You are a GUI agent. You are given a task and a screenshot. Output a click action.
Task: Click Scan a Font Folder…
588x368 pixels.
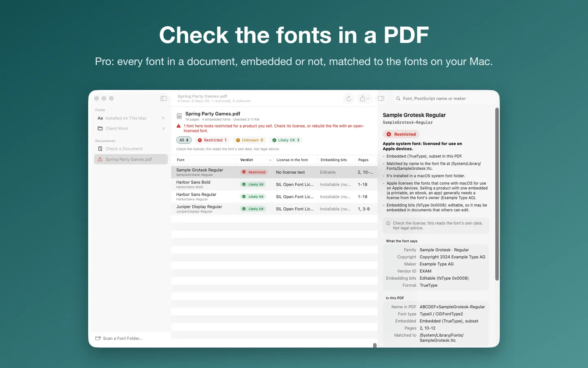pyautogui.click(x=119, y=339)
